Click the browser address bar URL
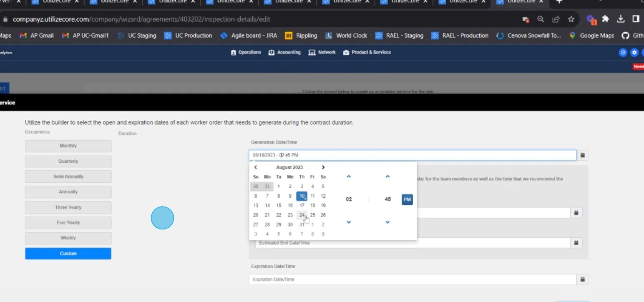The width and height of the screenshot is (644, 302). [x=141, y=19]
